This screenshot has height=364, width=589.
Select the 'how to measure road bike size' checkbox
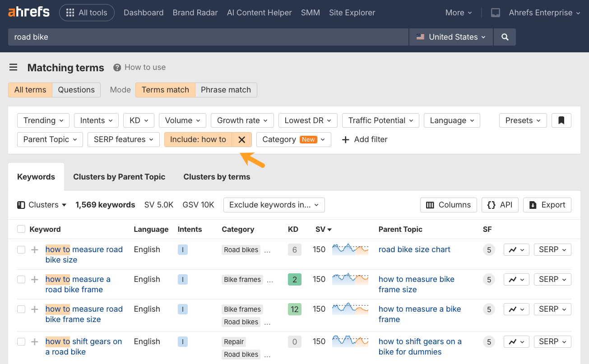(21, 249)
